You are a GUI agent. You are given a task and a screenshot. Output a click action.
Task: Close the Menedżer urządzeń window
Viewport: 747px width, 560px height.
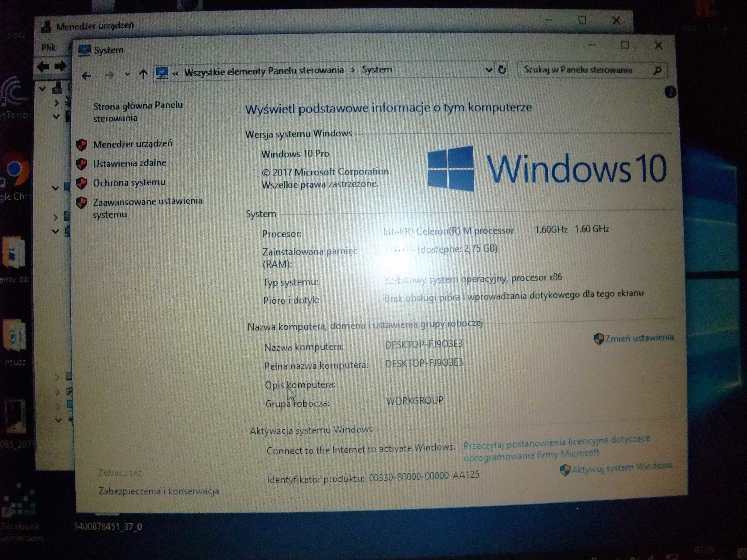616,21
